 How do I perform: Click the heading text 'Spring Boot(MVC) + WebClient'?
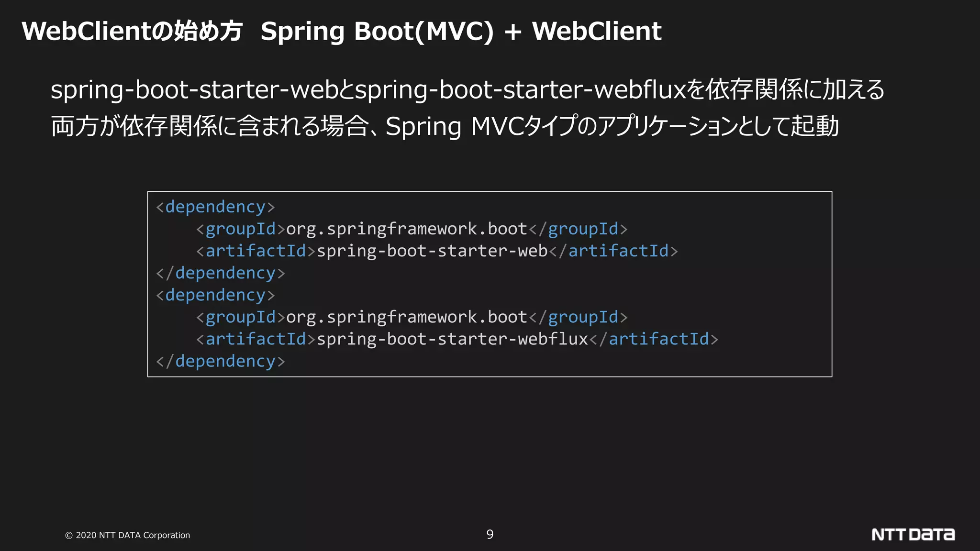461,32
